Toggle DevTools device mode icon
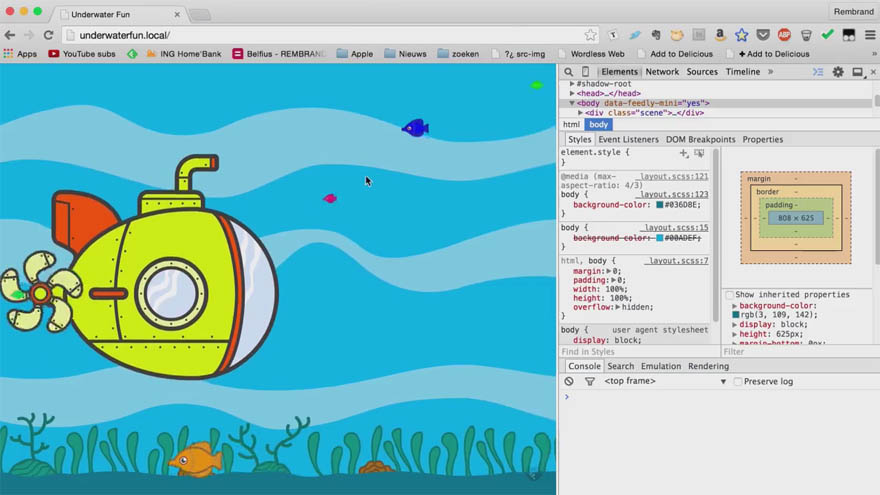Image resolution: width=880 pixels, height=495 pixels. (585, 72)
